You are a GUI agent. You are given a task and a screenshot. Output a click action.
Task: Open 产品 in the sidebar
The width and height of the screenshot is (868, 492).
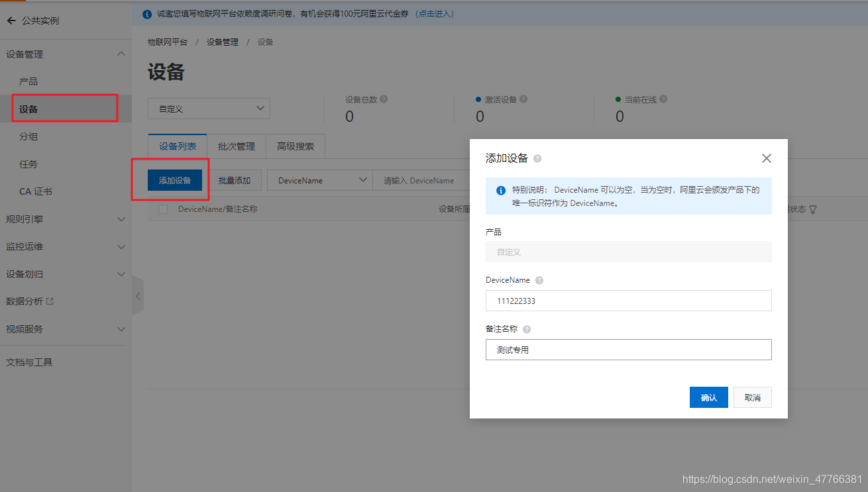pos(28,81)
